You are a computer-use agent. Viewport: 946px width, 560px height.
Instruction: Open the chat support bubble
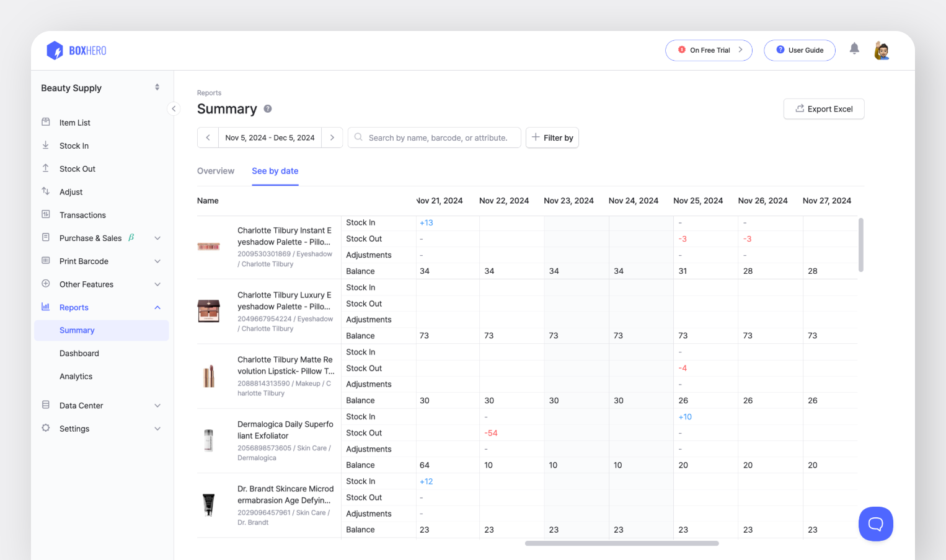pyautogui.click(x=875, y=524)
